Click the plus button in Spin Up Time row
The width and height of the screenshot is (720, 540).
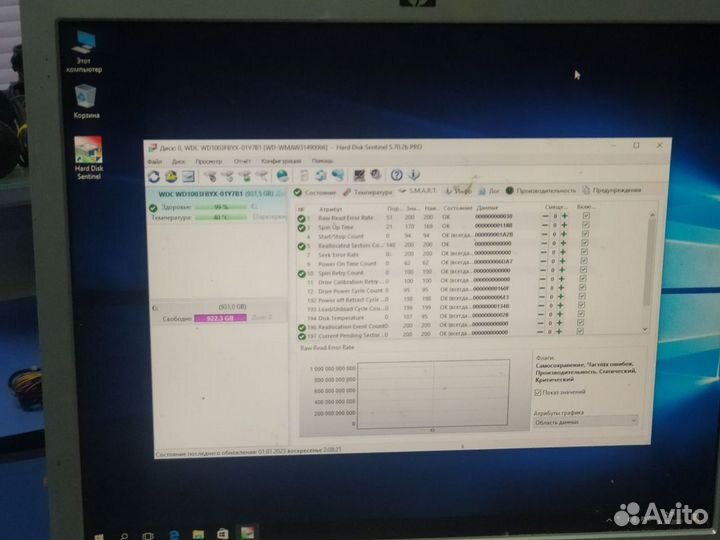[564, 225]
